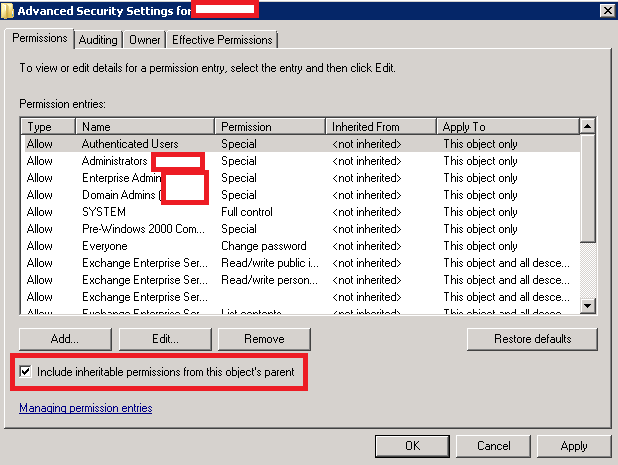Click the Add... button

(64, 339)
